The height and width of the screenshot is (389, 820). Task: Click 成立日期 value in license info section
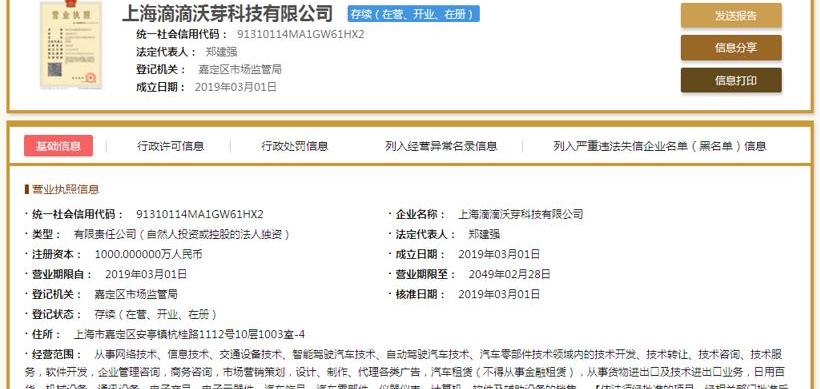499,255
